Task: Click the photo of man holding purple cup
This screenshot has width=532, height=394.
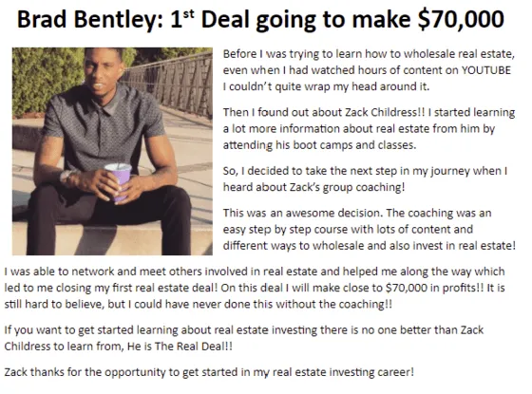Action: click(x=112, y=151)
